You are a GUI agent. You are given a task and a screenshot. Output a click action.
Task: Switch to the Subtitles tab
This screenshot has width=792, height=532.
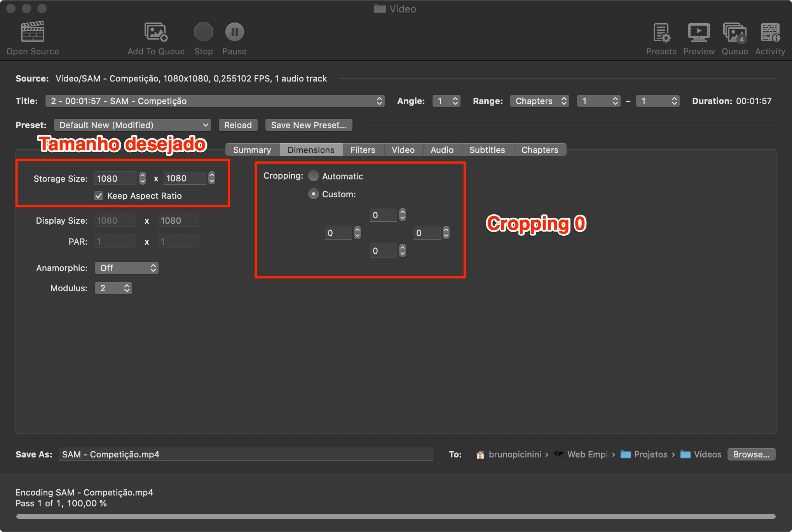pyautogui.click(x=487, y=150)
